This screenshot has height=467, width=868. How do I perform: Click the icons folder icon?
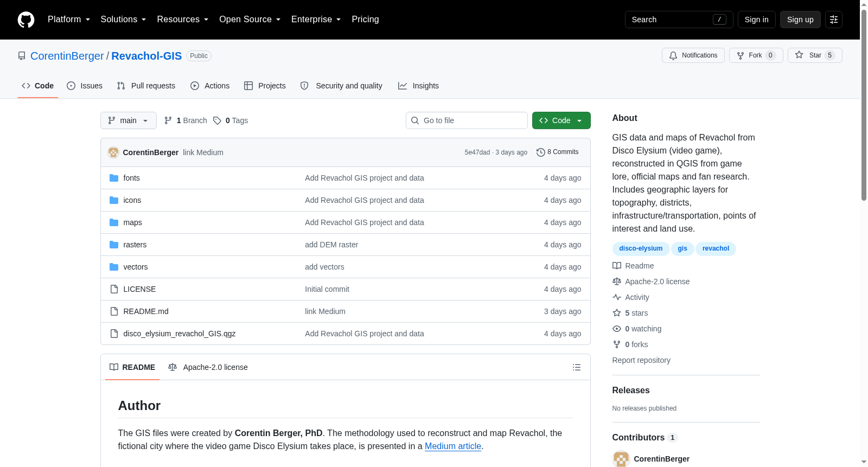(x=114, y=200)
